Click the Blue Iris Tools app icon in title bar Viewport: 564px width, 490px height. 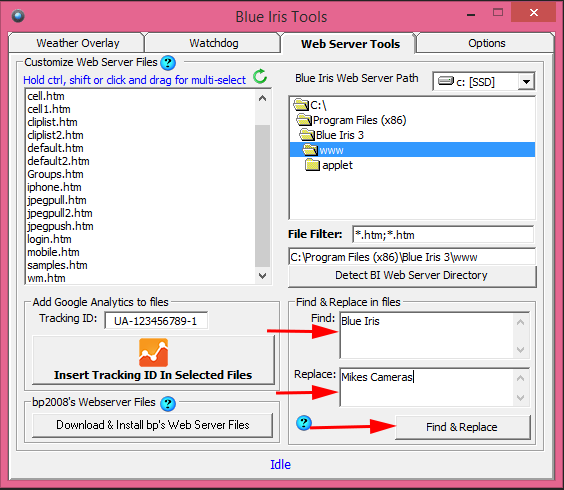tap(18, 16)
